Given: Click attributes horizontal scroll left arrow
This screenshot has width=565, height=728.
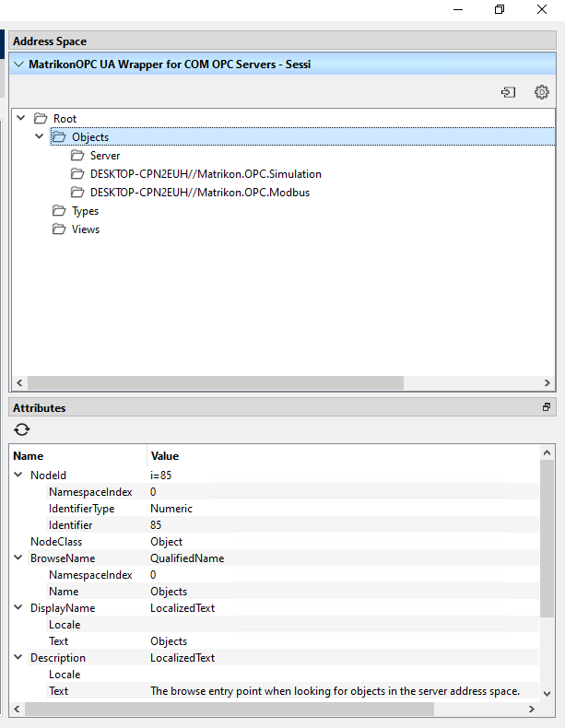Looking at the screenshot, I should [x=17, y=709].
